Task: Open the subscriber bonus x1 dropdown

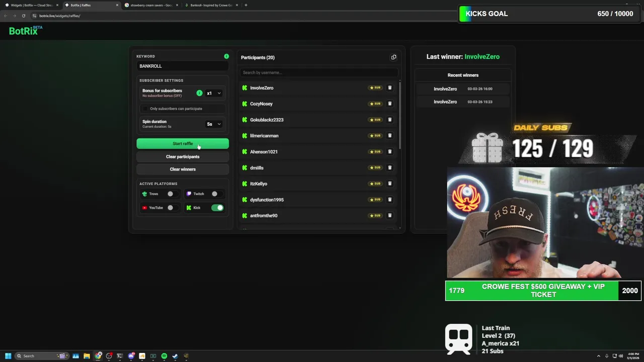Action: tap(214, 93)
